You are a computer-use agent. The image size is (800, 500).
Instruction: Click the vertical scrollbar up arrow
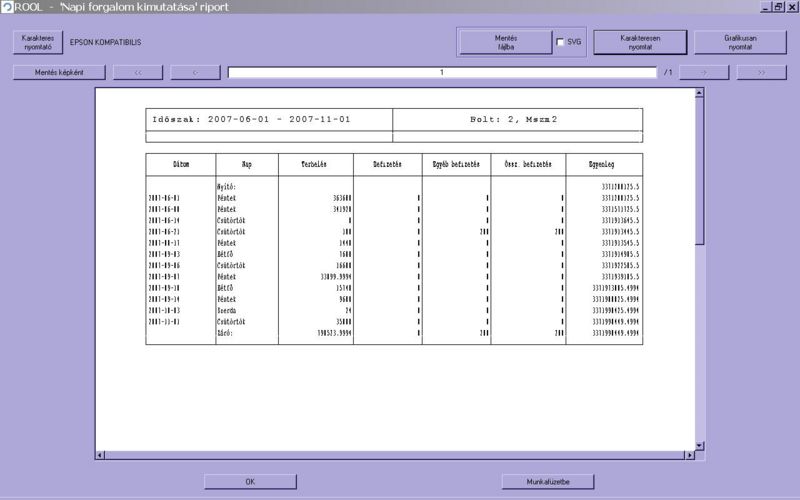700,93
